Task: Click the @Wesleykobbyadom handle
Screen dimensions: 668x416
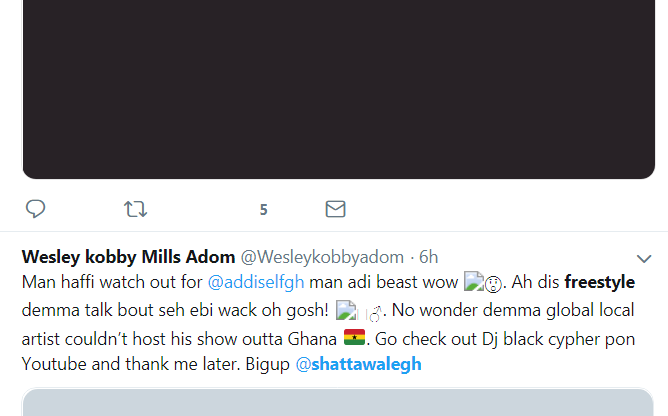Action: pyautogui.click(x=322, y=257)
